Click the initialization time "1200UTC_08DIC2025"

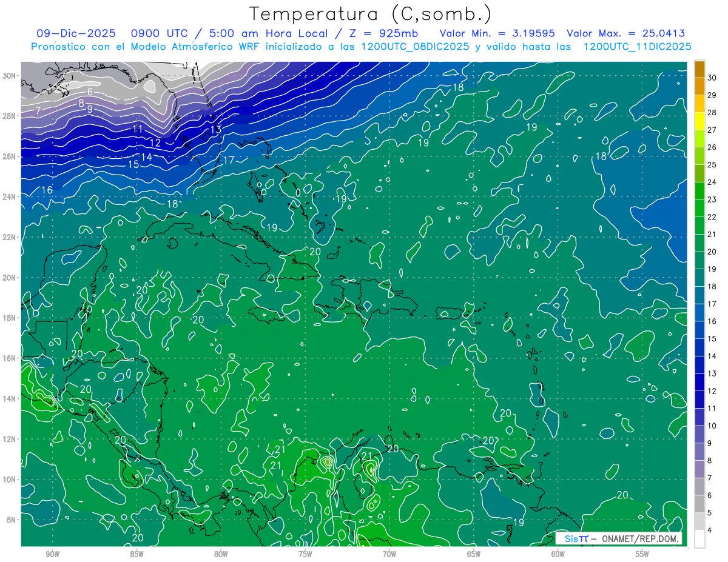pyautogui.click(x=415, y=47)
